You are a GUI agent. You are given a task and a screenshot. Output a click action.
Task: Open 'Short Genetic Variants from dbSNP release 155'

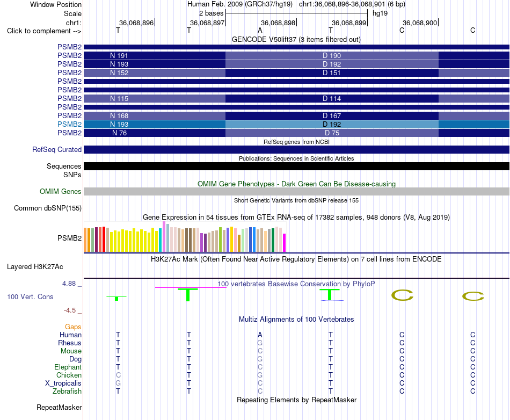pos(296,200)
